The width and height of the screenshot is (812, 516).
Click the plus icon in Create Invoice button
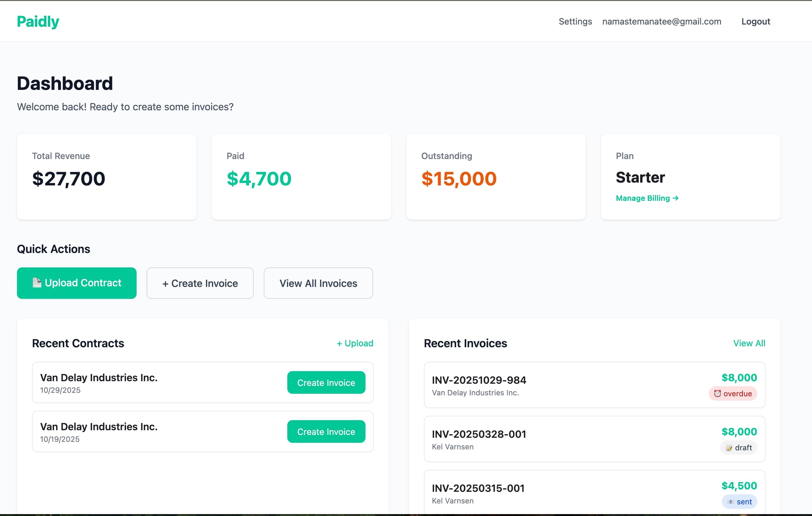tap(165, 283)
